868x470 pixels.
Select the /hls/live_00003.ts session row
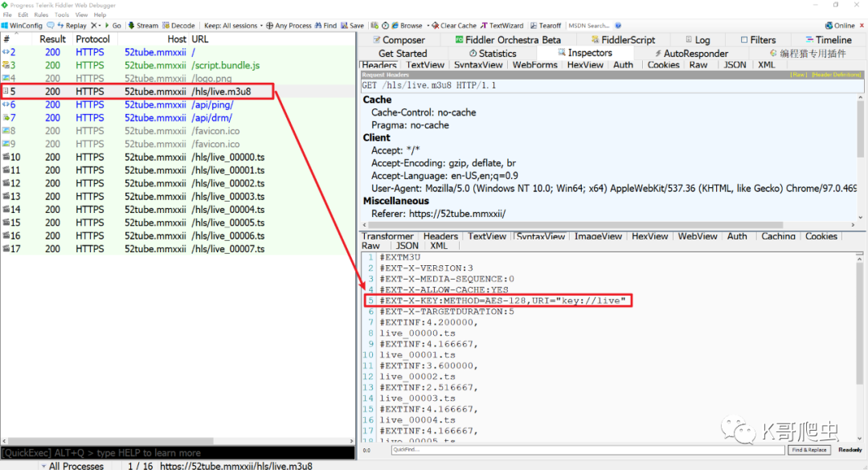(x=227, y=197)
